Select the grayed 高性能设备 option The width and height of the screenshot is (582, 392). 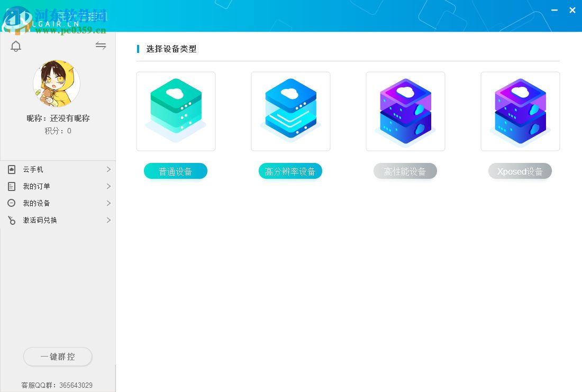point(405,171)
